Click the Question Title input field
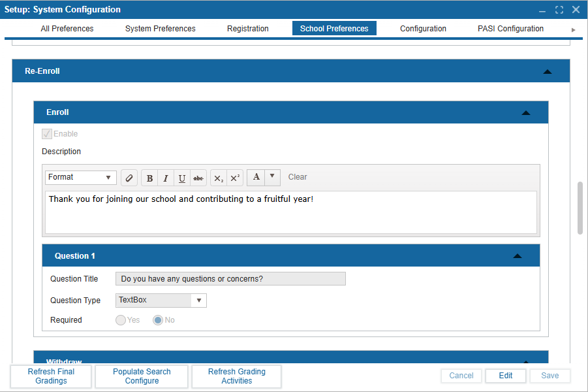This screenshot has height=392, width=588. (x=230, y=278)
